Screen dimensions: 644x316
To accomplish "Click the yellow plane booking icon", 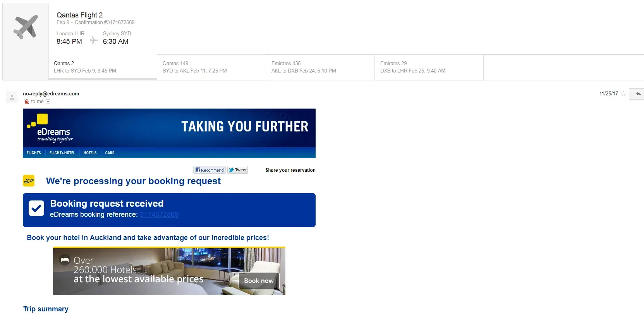I will pyautogui.click(x=29, y=181).
